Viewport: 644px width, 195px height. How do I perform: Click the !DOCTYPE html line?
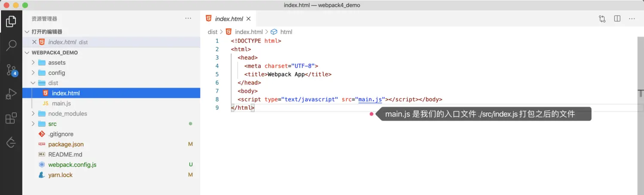[256, 41]
